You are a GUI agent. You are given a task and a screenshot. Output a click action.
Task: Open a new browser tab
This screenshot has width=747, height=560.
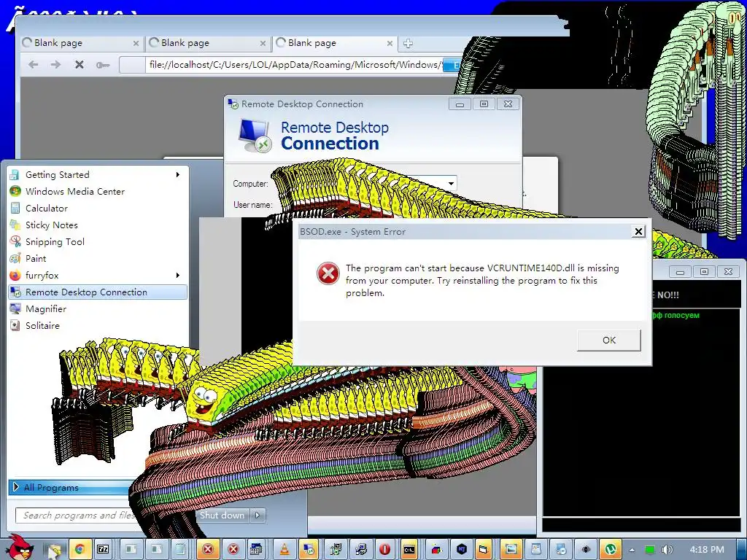click(x=408, y=43)
